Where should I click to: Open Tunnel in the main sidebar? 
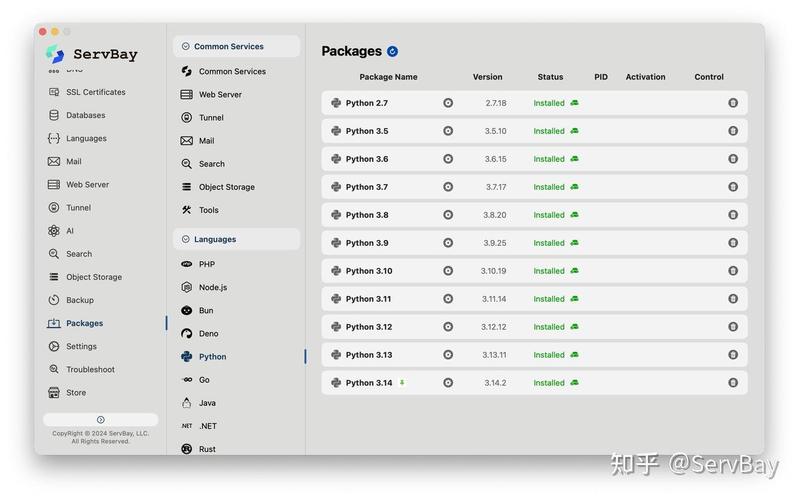click(x=69, y=207)
